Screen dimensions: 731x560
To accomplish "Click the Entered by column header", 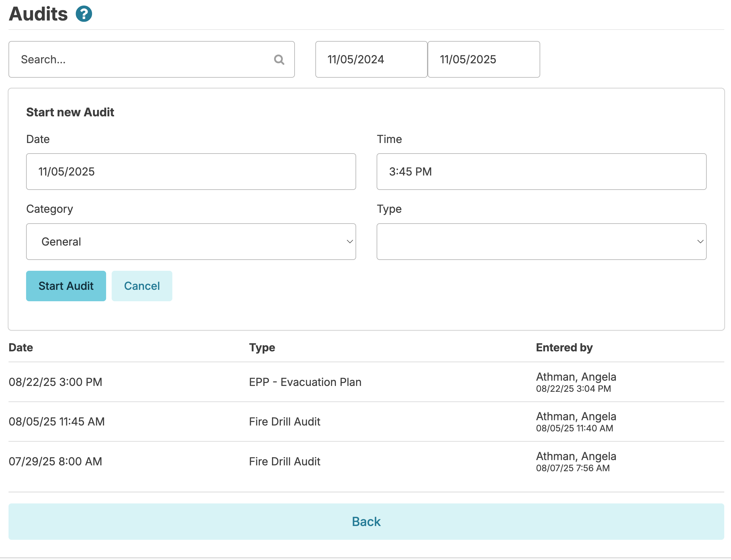I will pyautogui.click(x=564, y=347).
